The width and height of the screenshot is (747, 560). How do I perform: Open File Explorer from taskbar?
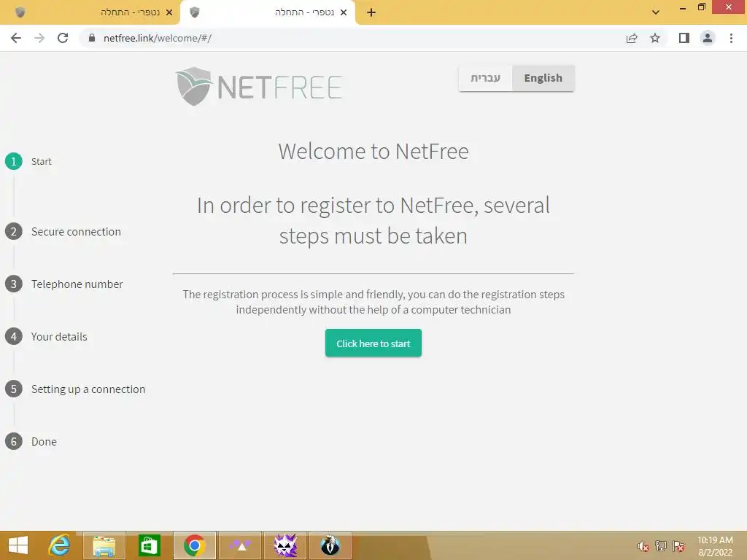tap(104, 545)
